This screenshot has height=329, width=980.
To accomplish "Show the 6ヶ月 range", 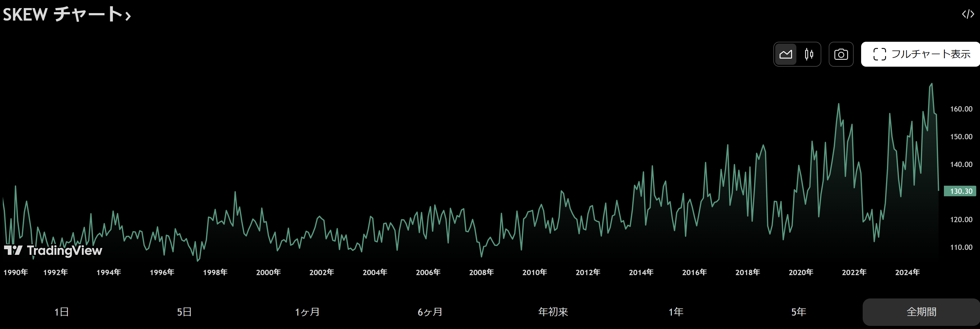I will pos(430,312).
